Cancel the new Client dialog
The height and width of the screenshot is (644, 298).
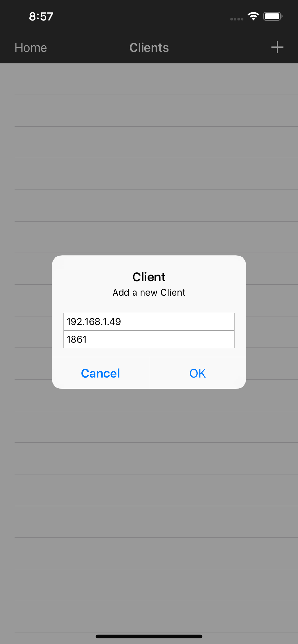coord(100,373)
